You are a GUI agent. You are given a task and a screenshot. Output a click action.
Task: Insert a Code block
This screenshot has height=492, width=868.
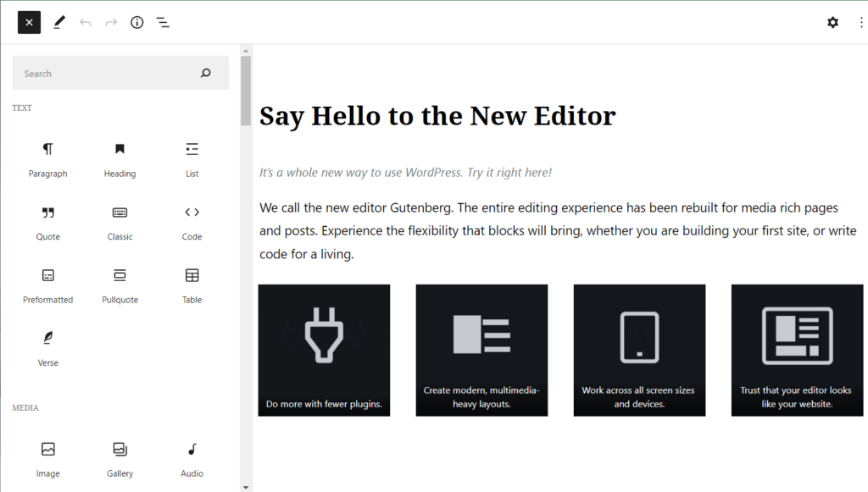[192, 223]
